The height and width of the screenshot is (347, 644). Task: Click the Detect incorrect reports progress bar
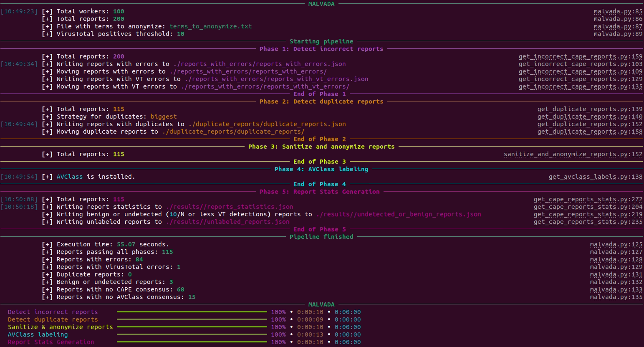(192, 312)
